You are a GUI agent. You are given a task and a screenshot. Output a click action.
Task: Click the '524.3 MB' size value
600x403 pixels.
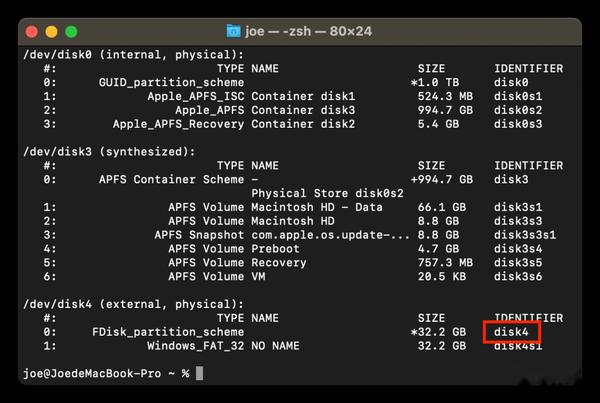(445, 96)
